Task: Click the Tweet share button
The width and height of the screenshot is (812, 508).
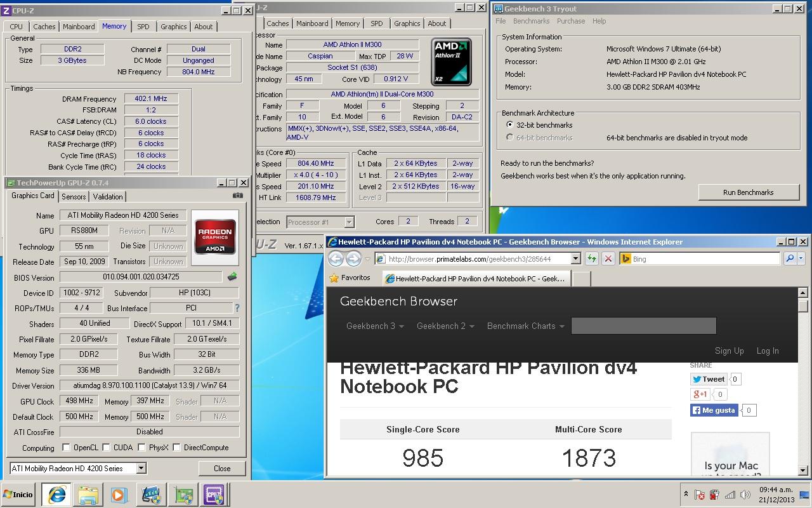Action: (x=708, y=379)
